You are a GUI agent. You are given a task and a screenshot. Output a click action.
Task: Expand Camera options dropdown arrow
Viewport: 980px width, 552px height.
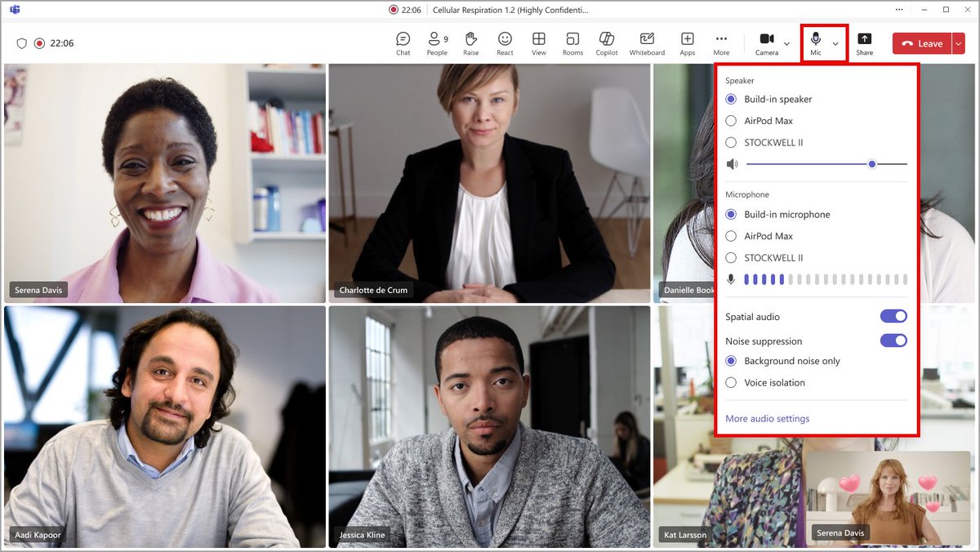(786, 44)
